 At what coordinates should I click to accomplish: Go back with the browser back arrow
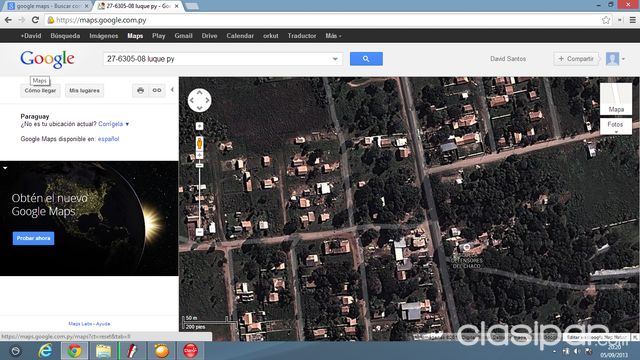(x=8, y=20)
